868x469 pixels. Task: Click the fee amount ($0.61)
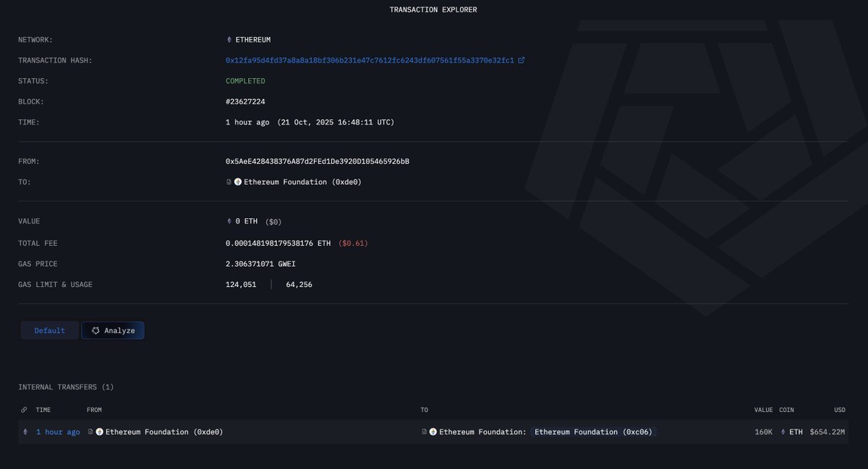[x=352, y=244]
